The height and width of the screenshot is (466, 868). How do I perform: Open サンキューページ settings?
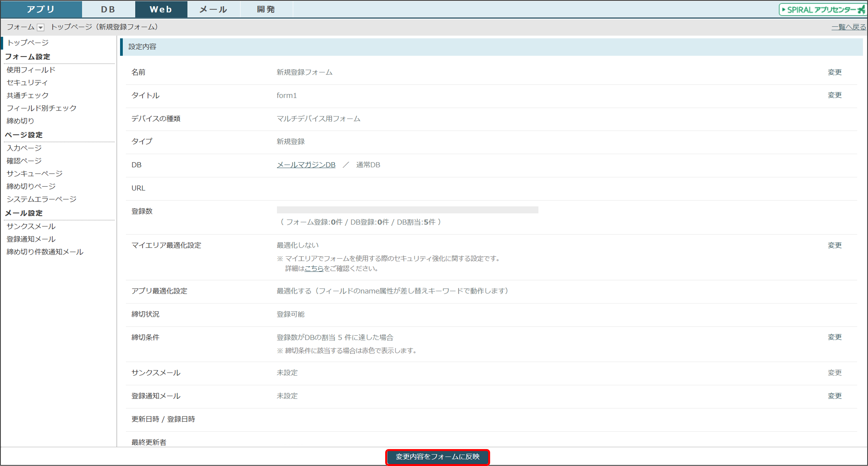(35, 173)
